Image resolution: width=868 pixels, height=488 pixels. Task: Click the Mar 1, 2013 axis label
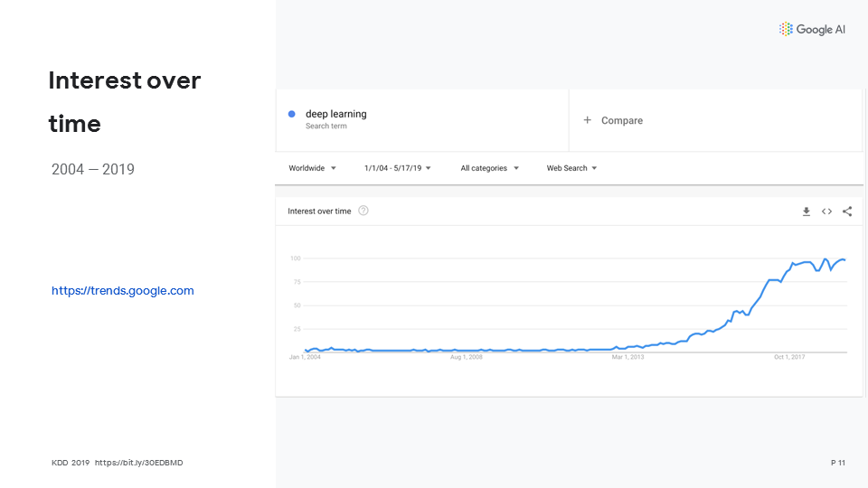click(x=627, y=357)
